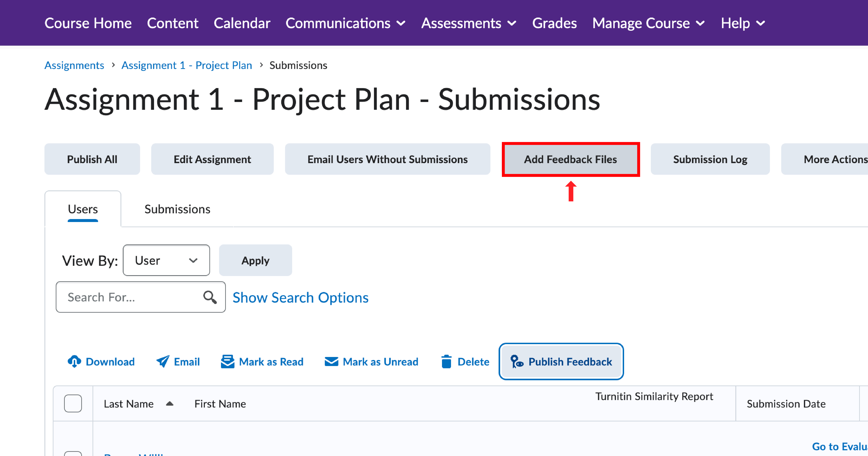
Task: Expand the Communications menu
Action: pos(345,23)
